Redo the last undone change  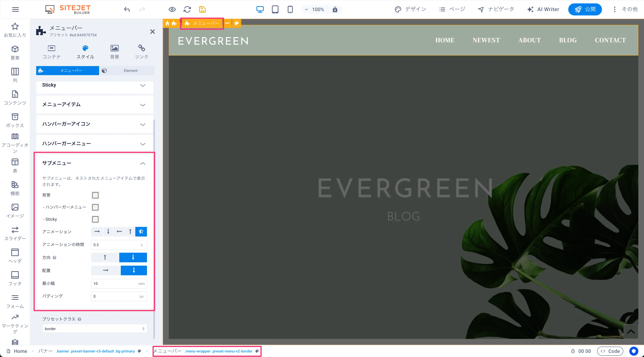(x=142, y=9)
